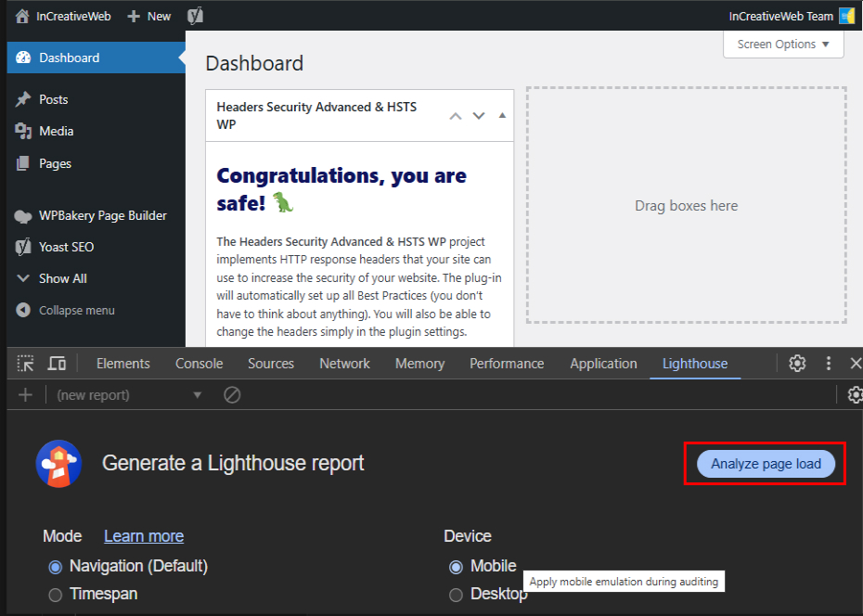Image resolution: width=863 pixels, height=616 pixels.
Task: Open Lighthouse settings gear
Action: click(855, 394)
